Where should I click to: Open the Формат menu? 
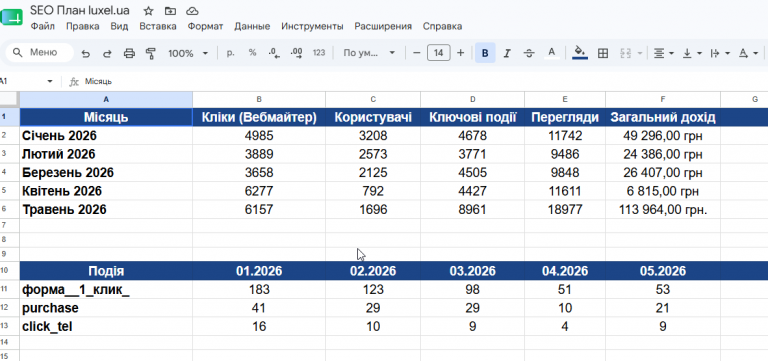click(x=205, y=26)
